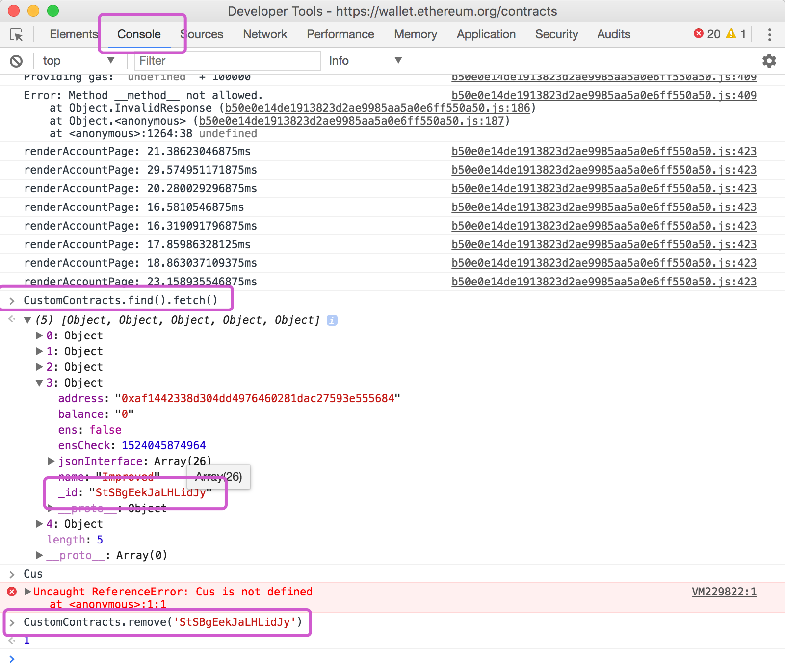
Task: Open js:423 link for 18.863037109375ms row
Action: 604,263
